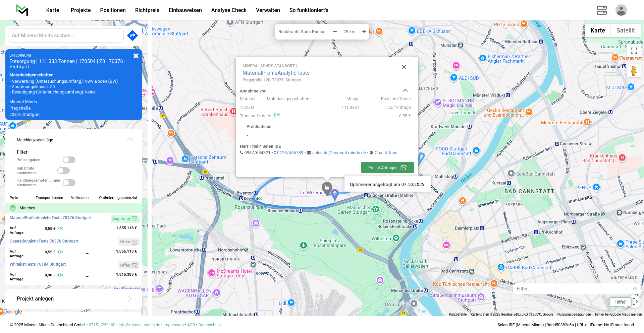Viewport: 644px width, 333px height.
Task: Open the user profile avatar icon
Action: pos(621,10)
